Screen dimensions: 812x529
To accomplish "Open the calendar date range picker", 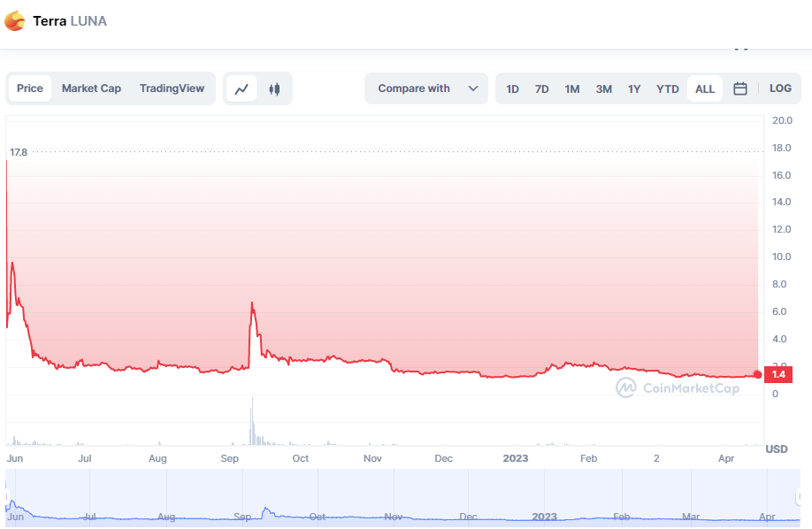I will (740, 88).
